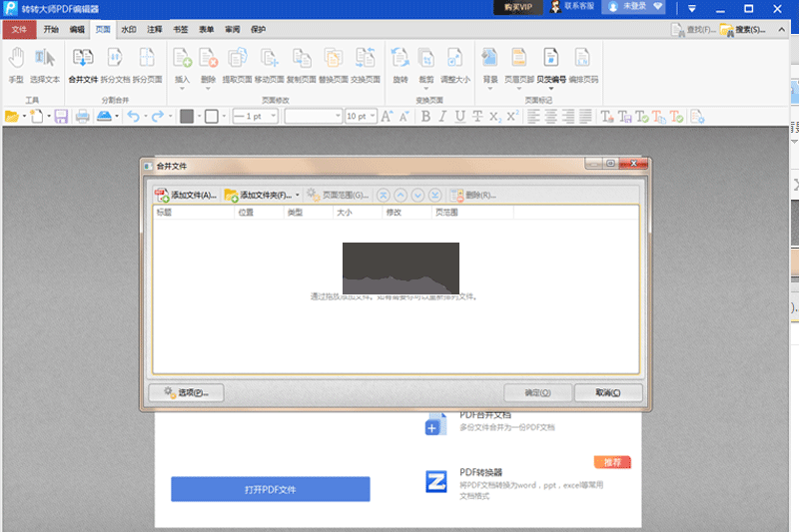The image size is (799, 532).
Task: Expand the fill color swatch dropdown arrow
Action: click(199, 117)
